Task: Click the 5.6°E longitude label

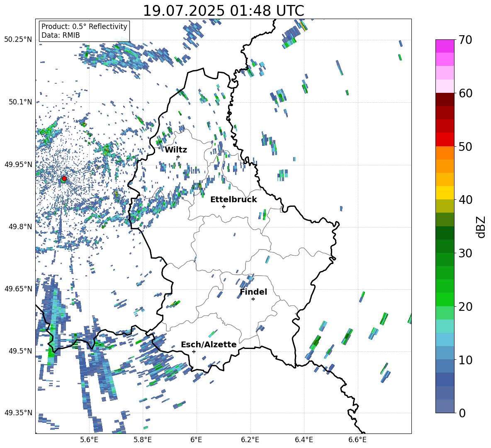Action: (89, 440)
